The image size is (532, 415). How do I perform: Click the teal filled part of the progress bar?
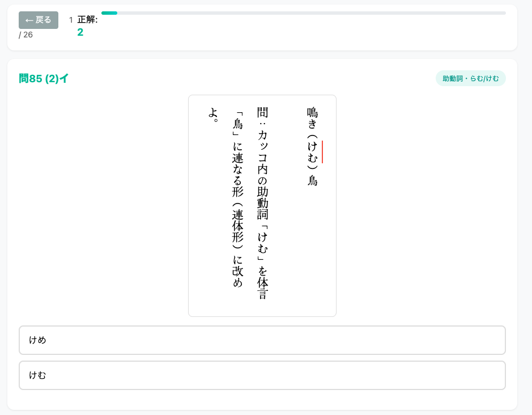[x=109, y=13]
